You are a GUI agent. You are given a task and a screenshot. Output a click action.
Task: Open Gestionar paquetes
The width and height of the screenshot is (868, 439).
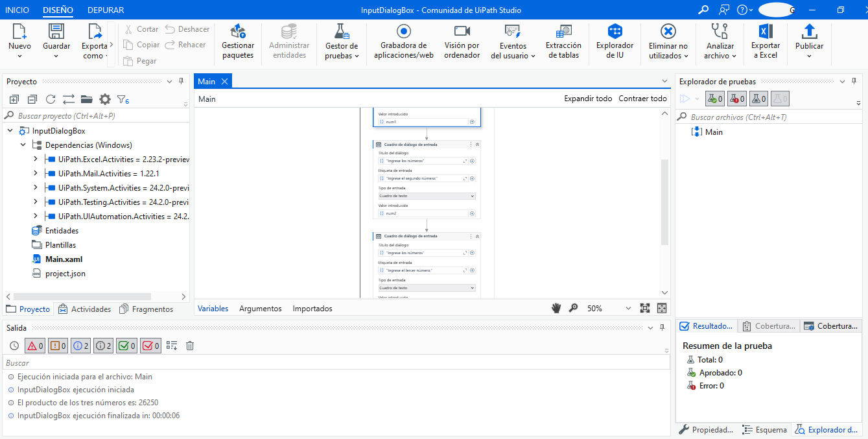click(238, 42)
